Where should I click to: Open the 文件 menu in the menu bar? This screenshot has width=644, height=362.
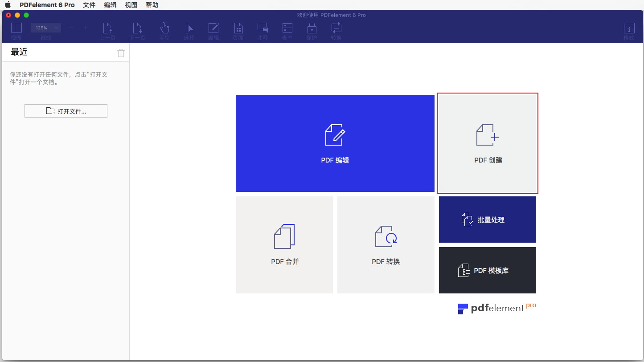click(89, 5)
